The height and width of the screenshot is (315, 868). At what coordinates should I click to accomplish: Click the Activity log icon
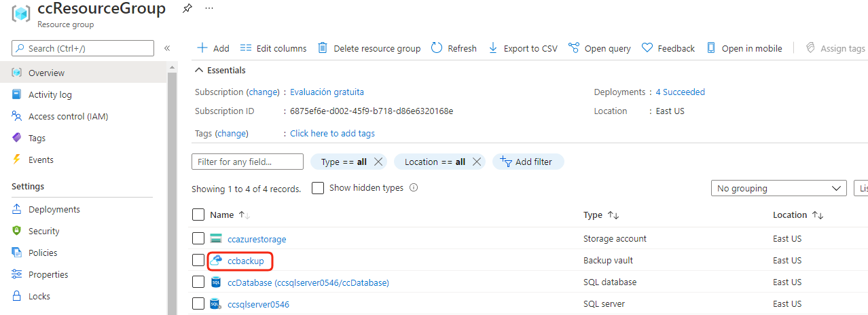point(17,94)
